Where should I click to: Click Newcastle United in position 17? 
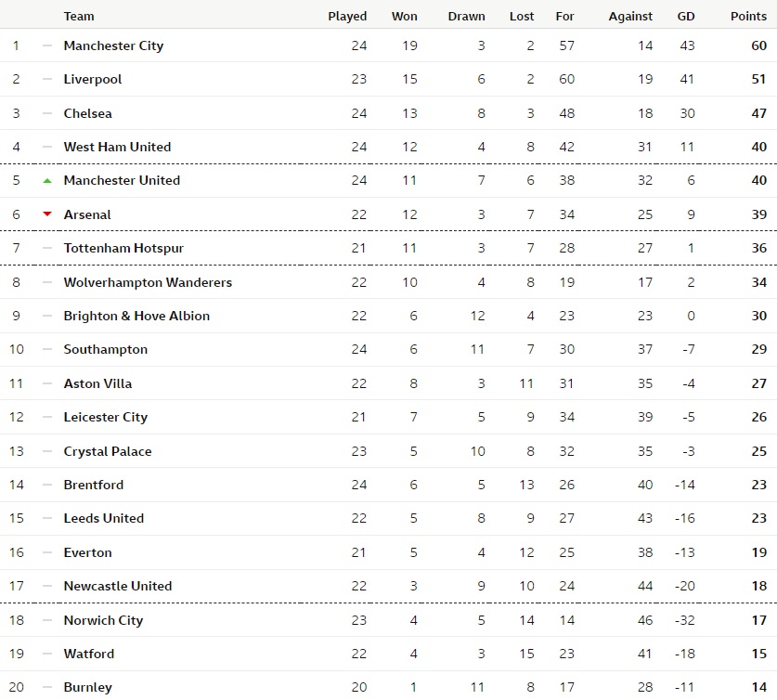pyautogui.click(x=118, y=586)
